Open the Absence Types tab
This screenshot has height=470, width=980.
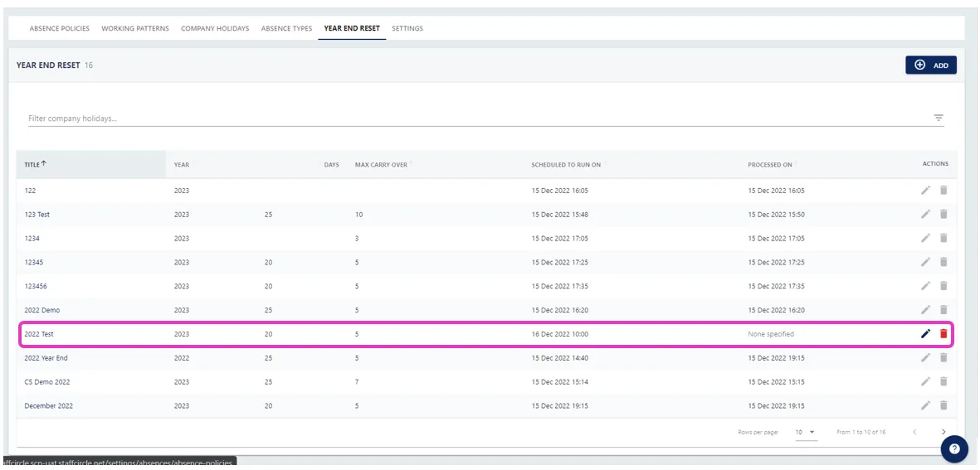[286, 28]
